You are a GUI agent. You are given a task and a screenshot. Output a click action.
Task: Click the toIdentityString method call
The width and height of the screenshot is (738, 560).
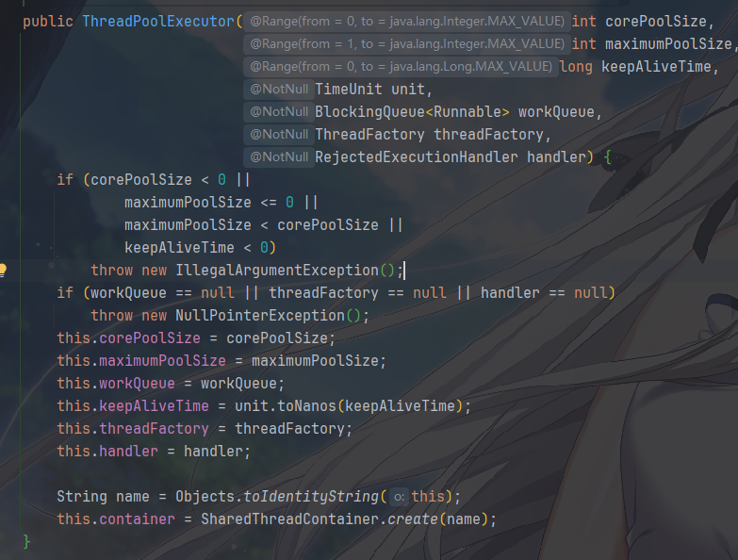pos(311,497)
